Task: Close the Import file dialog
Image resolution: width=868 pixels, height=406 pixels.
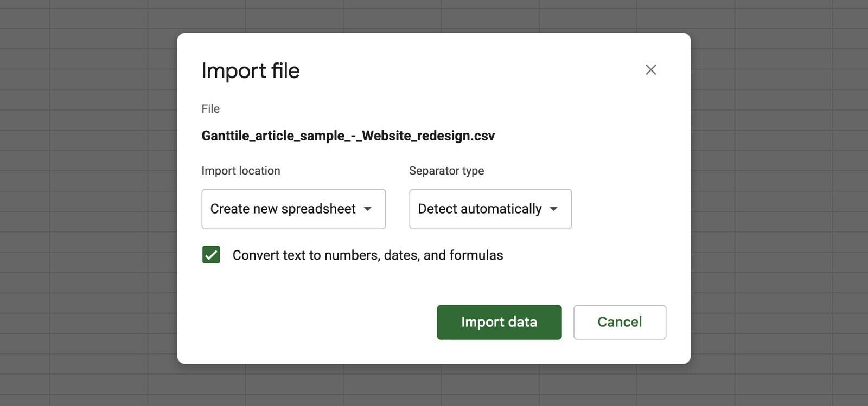Action: (x=650, y=70)
